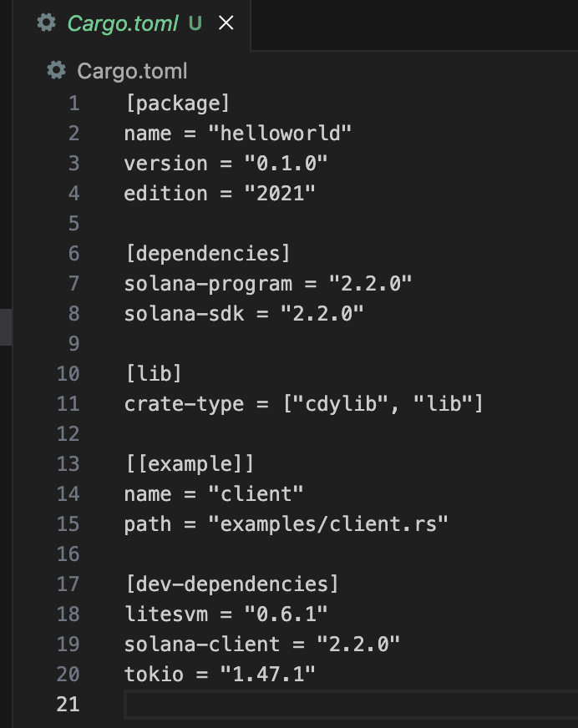Image resolution: width=578 pixels, height=728 pixels.
Task: Click line number 21 in the gutter
Action: (x=68, y=705)
